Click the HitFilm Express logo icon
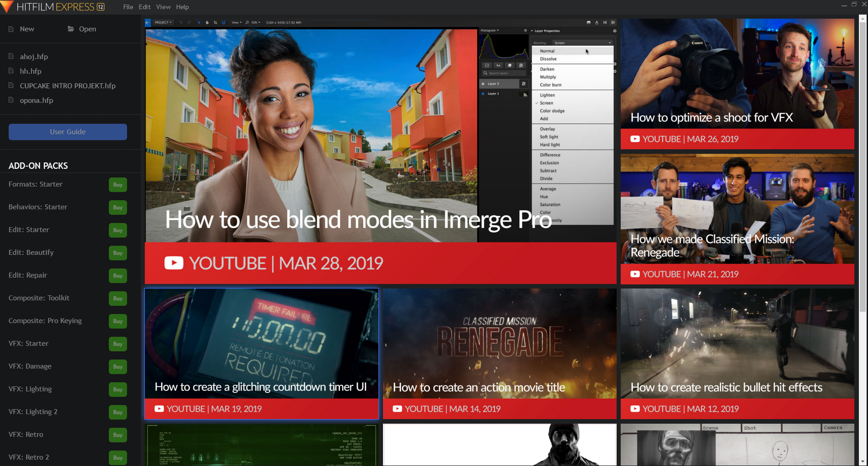 7,7
